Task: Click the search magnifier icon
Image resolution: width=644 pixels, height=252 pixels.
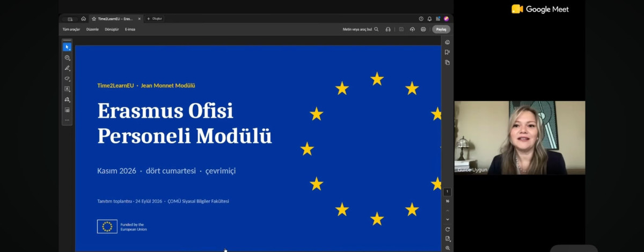Action: click(376, 30)
